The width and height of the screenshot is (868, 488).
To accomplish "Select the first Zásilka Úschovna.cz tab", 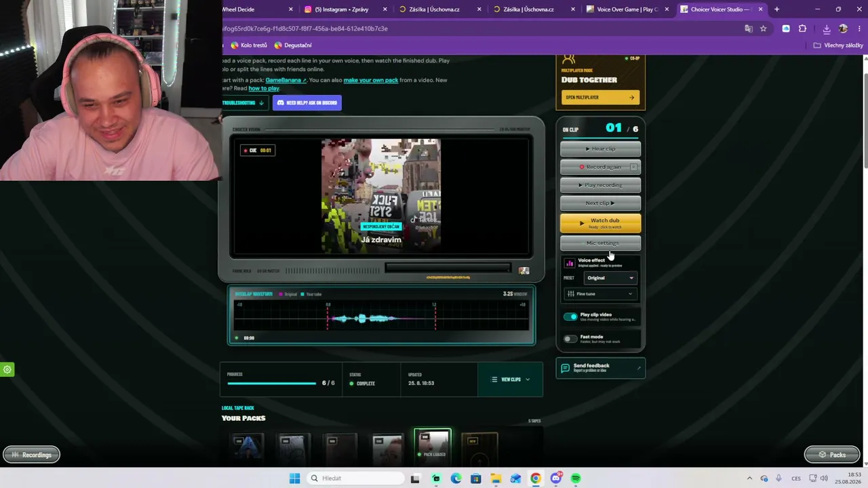I will point(440,9).
